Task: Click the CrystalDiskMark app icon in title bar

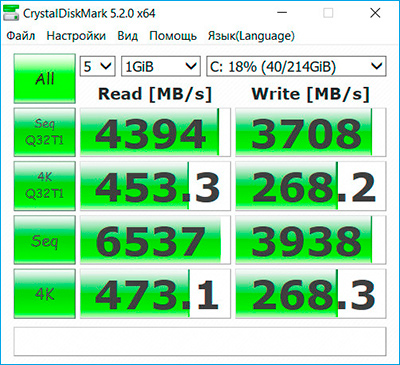Action: [11, 13]
